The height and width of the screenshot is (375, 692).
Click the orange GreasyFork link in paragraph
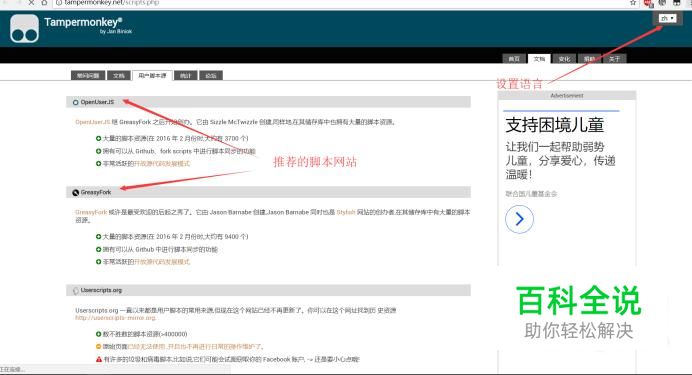pos(91,212)
